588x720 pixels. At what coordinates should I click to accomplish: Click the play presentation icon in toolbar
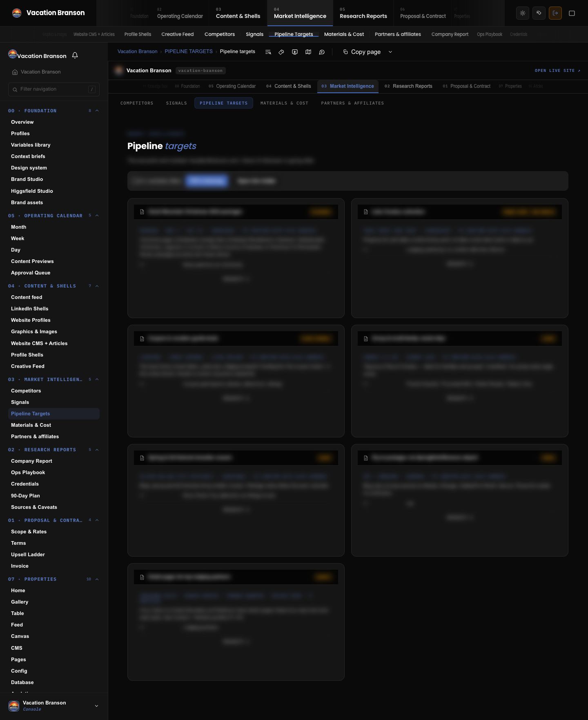tap(295, 52)
